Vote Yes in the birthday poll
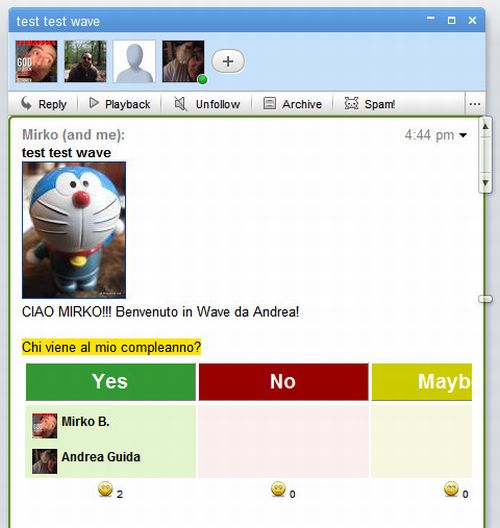The image size is (500, 528). coord(111,382)
